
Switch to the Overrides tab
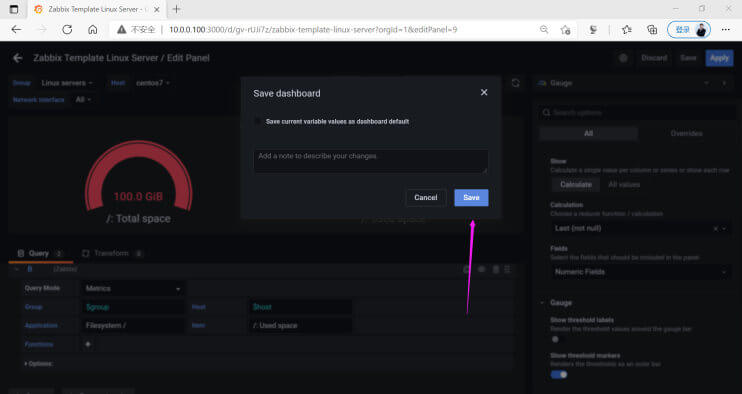tap(686, 133)
